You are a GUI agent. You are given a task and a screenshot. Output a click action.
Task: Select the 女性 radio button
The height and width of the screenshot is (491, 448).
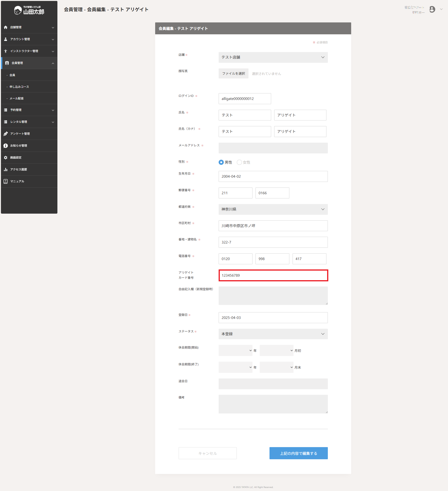239,162
